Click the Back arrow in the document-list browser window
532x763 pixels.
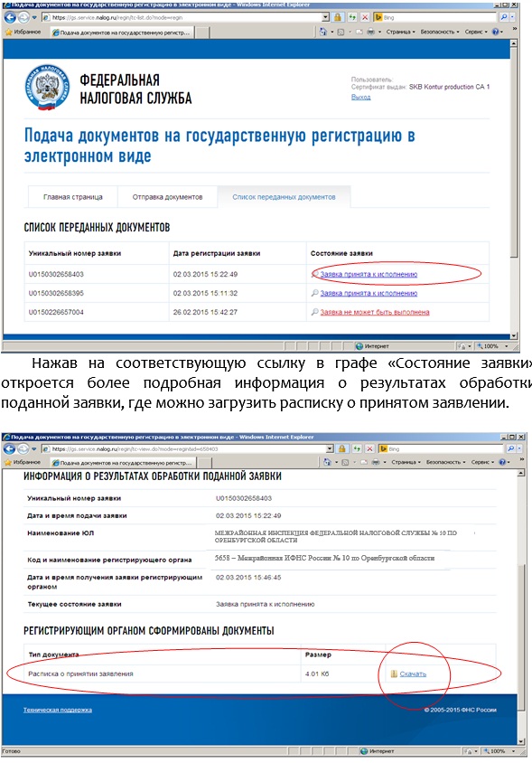9,17
